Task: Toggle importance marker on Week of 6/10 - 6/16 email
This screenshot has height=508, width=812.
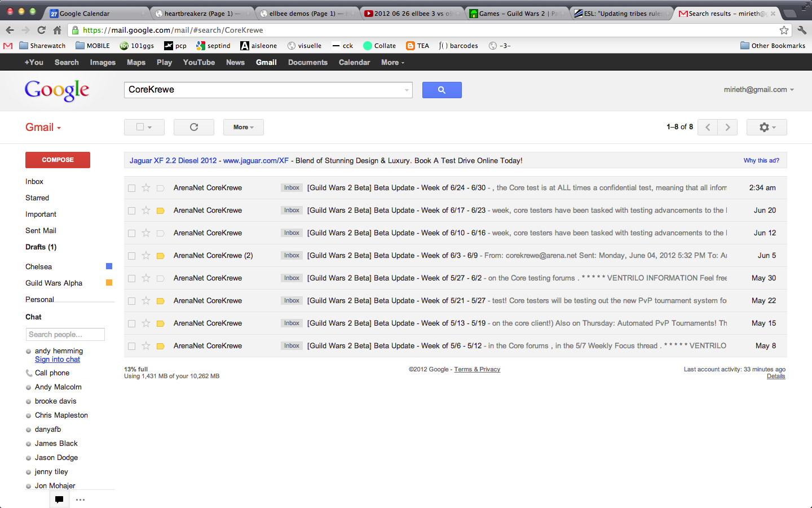Action: (160, 233)
